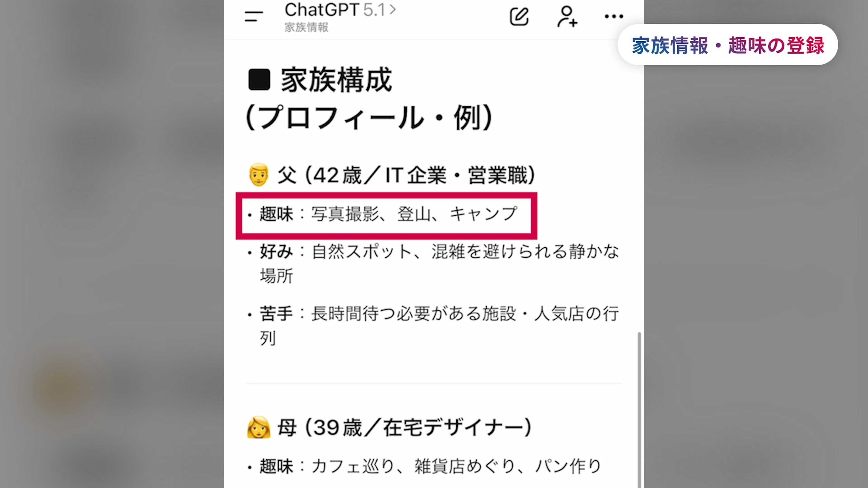
Task: Tap the 家族情報 chat subtitle
Action: pyautogui.click(x=306, y=27)
